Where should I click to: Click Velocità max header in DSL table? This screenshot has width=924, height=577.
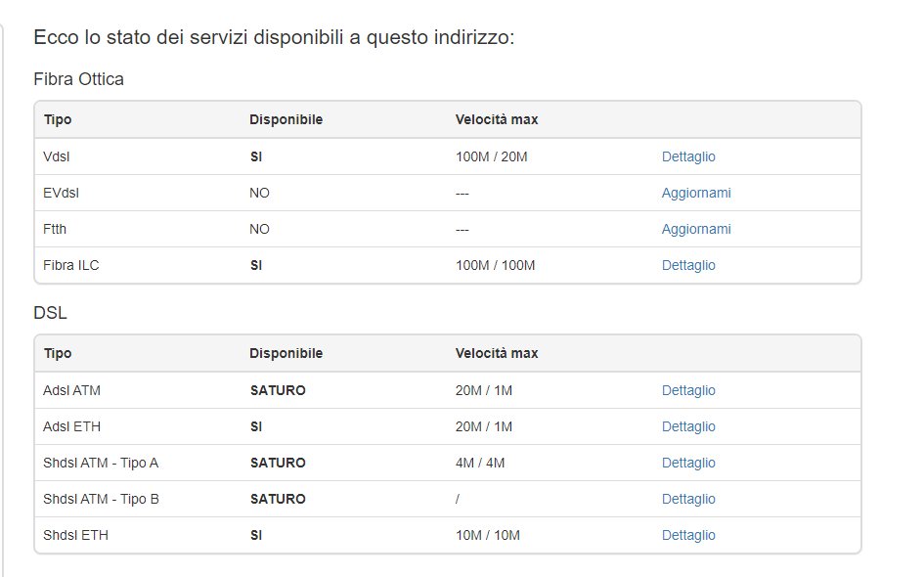pos(497,353)
